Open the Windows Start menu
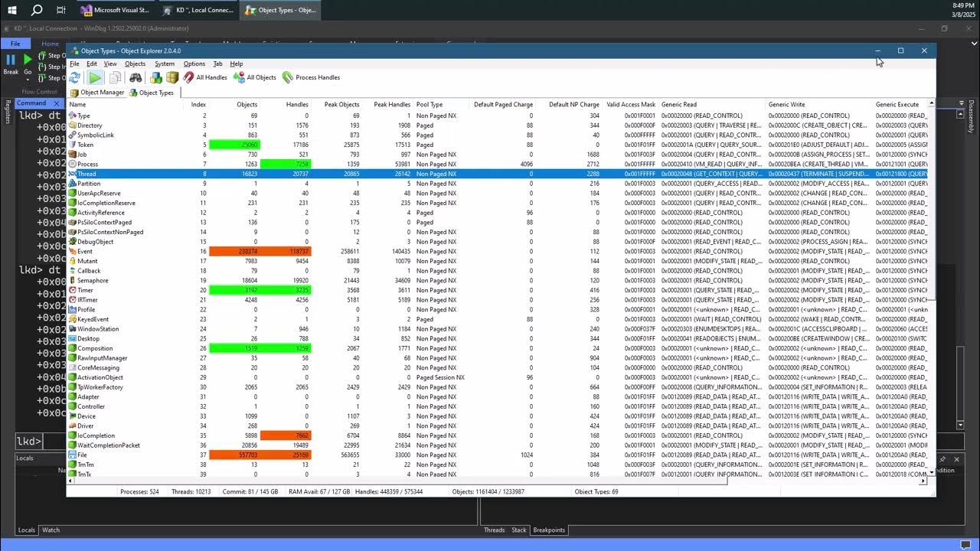 pyautogui.click(x=12, y=10)
